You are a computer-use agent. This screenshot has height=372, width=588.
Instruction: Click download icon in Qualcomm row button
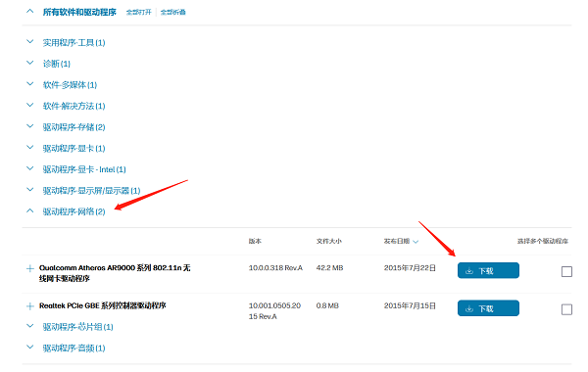click(x=469, y=271)
